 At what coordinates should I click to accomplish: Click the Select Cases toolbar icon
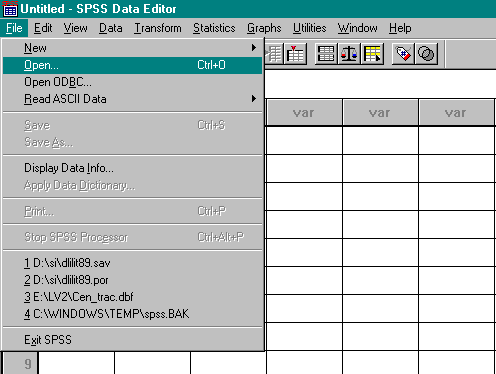(372, 54)
